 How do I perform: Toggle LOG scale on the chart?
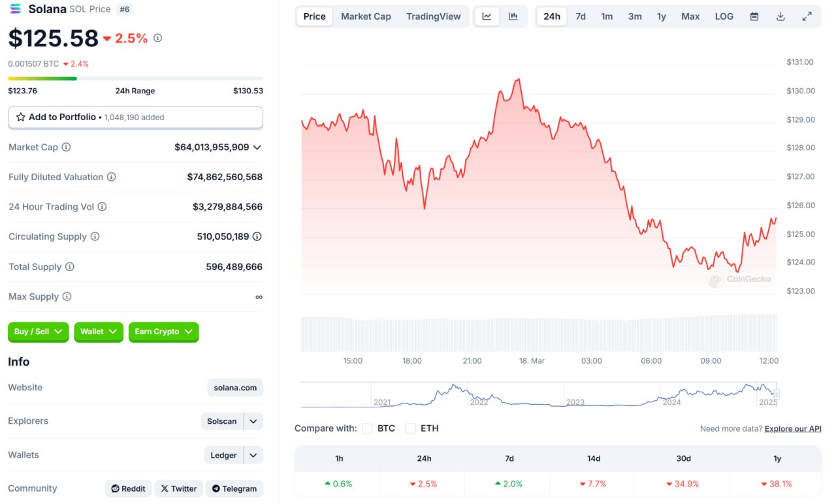[x=724, y=16]
